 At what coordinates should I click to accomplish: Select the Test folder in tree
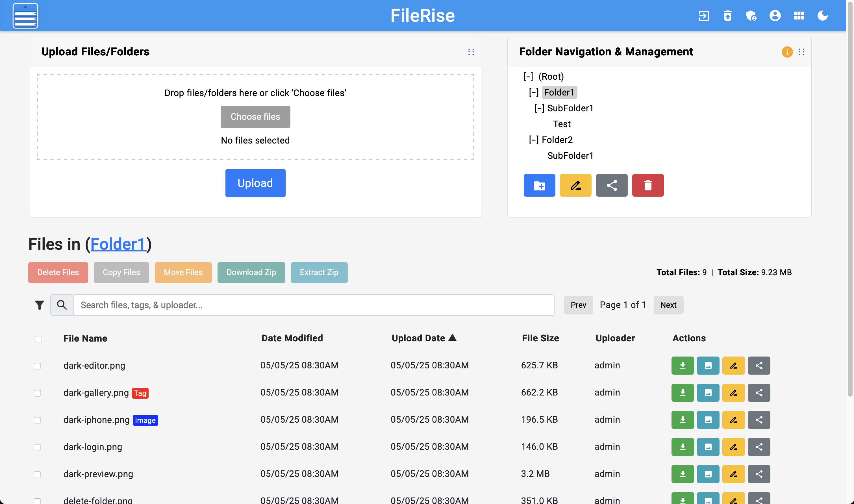click(x=562, y=124)
